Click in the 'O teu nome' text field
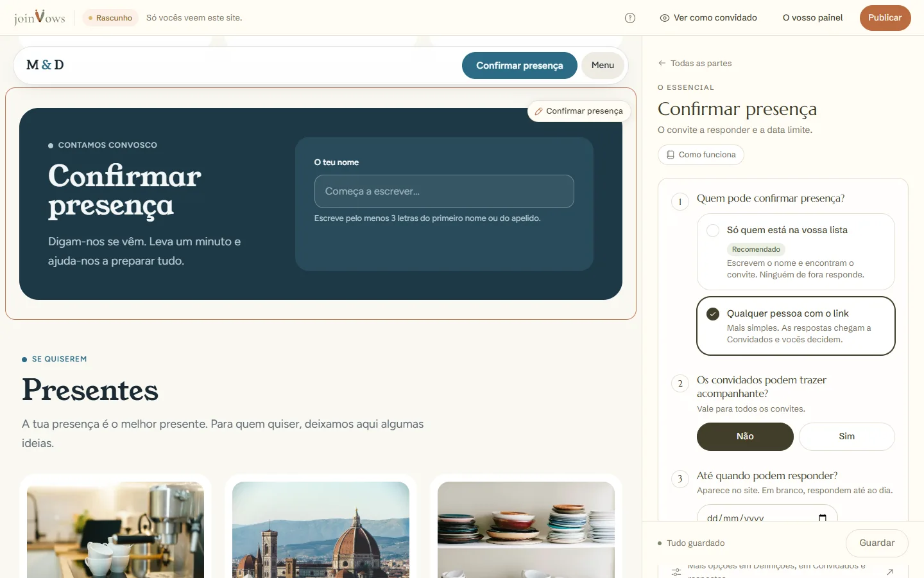This screenshot has height=578, width=924. [444, 191]
